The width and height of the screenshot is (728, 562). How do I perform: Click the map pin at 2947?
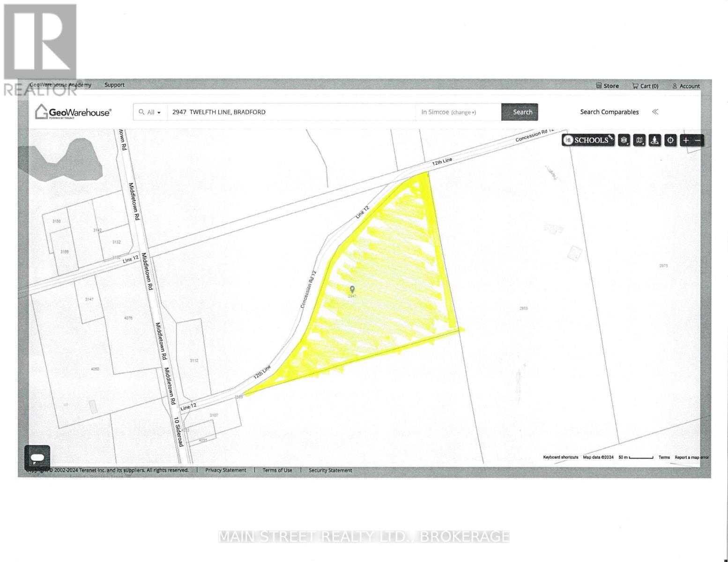tap(352, 290)
